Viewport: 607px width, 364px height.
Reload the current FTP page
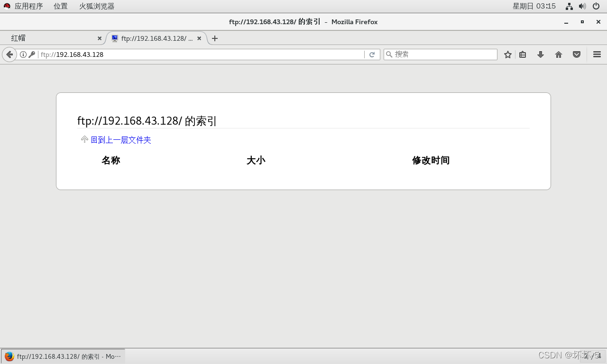tap(372, 55)
